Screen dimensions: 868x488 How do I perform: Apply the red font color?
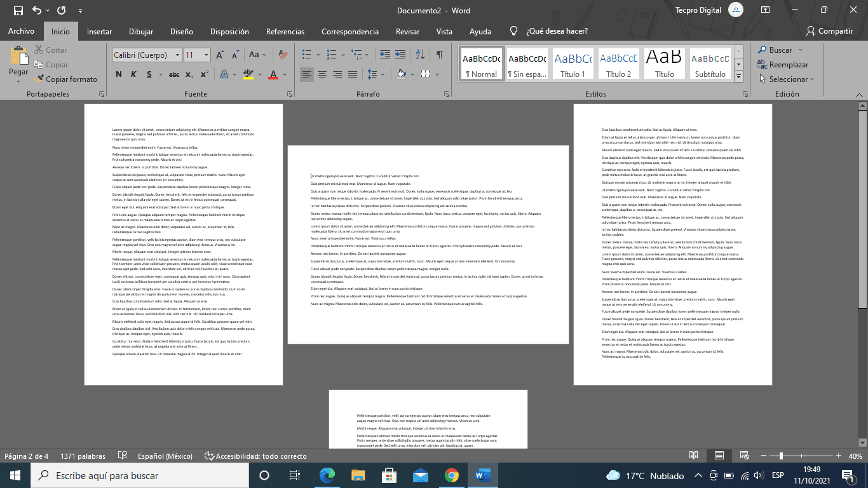pos(273,74)
